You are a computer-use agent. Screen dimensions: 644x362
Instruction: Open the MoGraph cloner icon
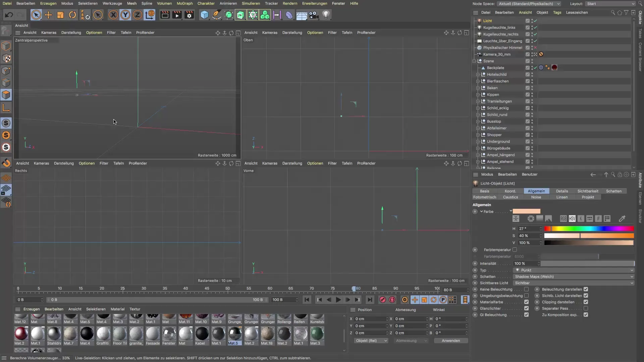[265, 15]
